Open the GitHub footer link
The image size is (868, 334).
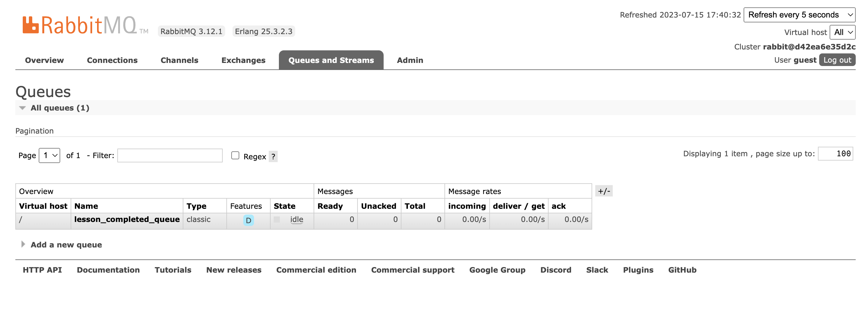point(682,270)
